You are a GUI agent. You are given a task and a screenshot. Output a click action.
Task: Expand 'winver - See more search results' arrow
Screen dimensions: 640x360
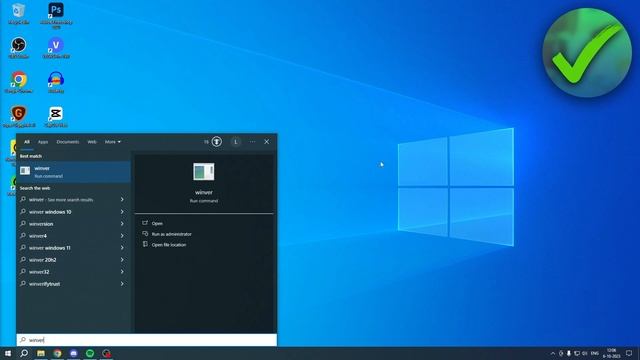pyautogui.click(x=122, y=200)
